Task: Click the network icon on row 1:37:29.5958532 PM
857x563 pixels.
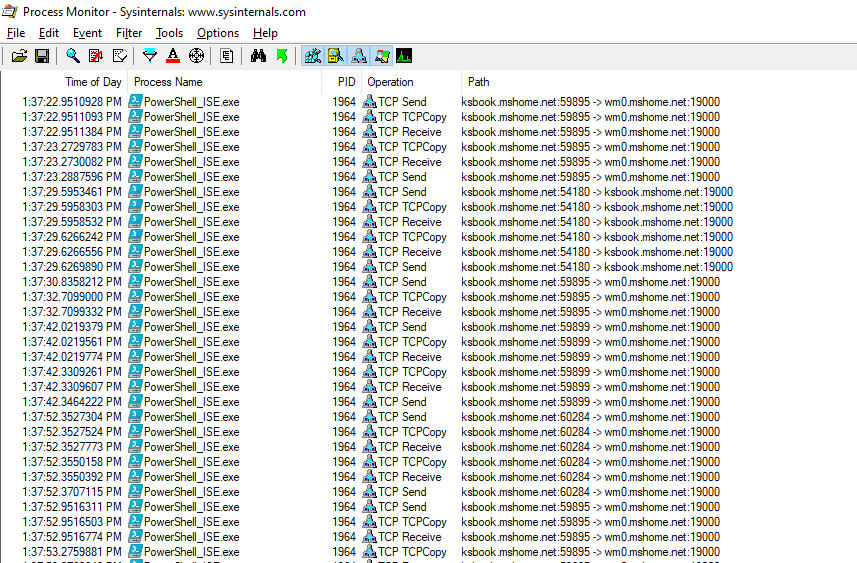Action: click(370, 222)
